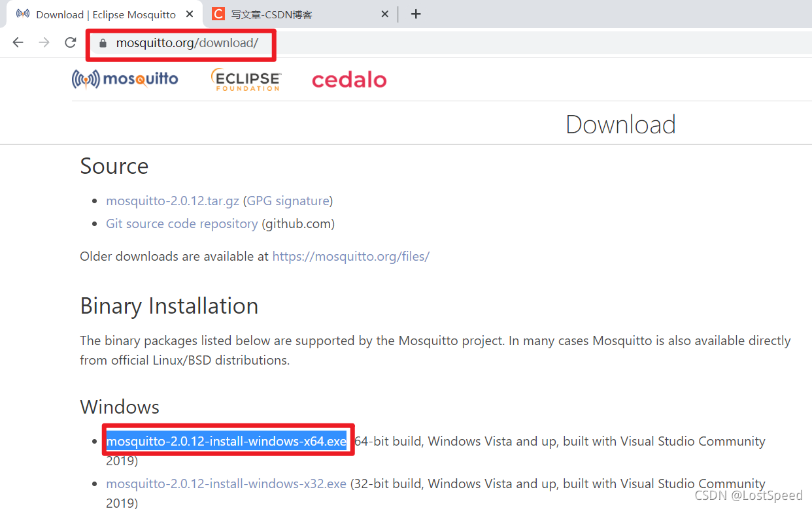View site info via the padlock icon
Image resolution: width=812 pixels, height=509 pixels.
coord(102,43)
